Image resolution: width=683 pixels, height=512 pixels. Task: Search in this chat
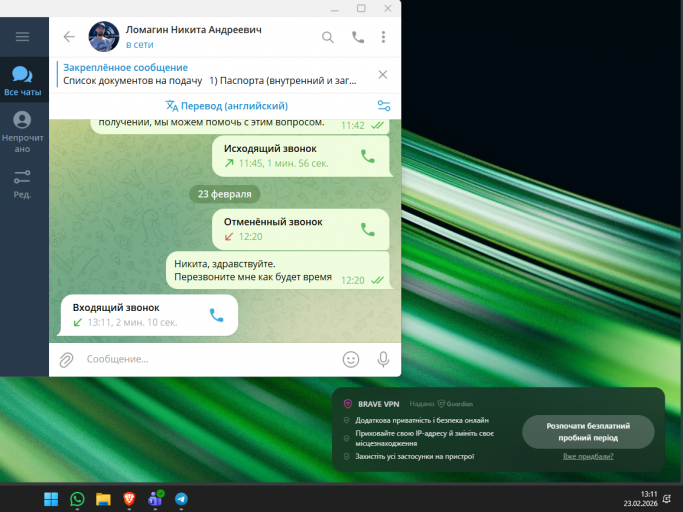pyautogui.click(x=328, y=37)
